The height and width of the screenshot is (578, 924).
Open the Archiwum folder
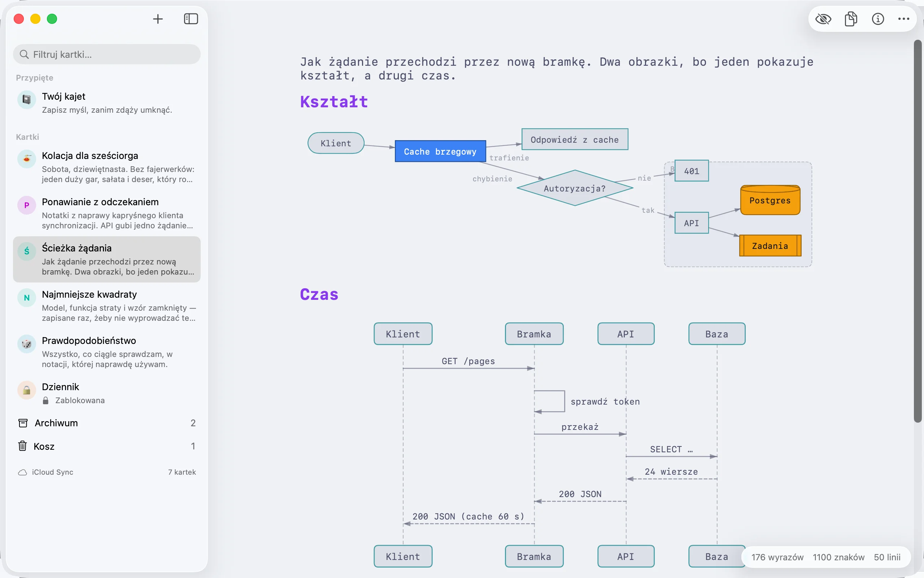tap(107, 423)
